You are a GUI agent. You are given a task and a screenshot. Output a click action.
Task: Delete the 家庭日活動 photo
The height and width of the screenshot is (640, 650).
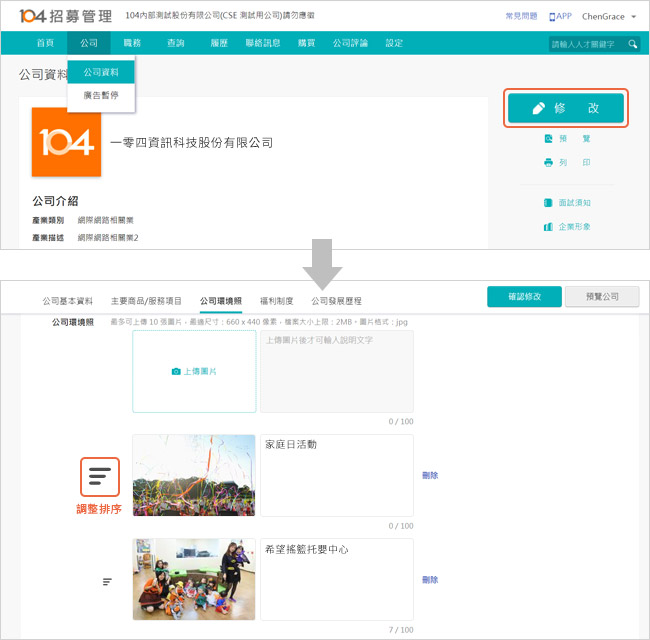430,475
